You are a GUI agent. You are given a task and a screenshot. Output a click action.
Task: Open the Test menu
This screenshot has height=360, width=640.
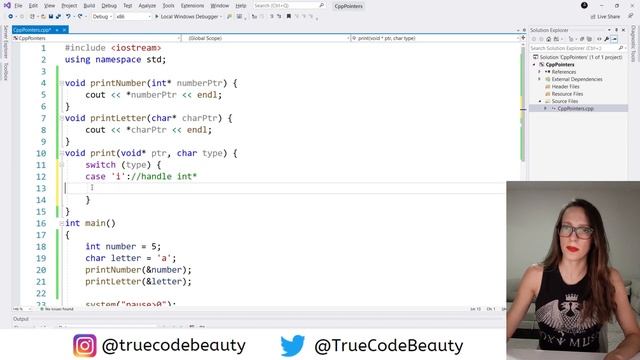(x=128, y=6)
